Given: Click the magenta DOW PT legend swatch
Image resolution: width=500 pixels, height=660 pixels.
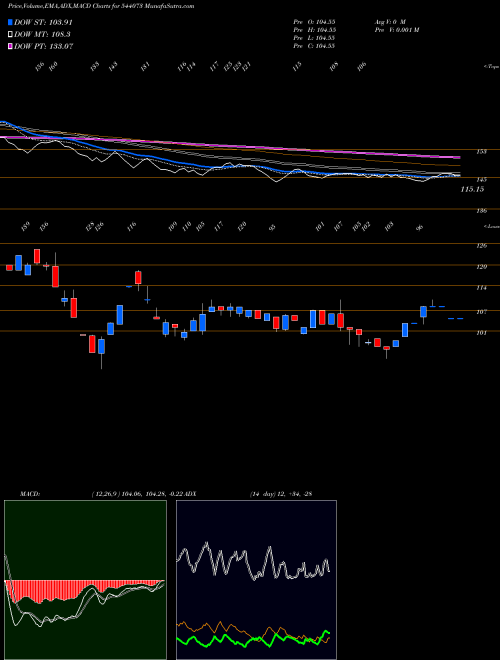Looking at the screenshot, I should (x=10, y=46).
